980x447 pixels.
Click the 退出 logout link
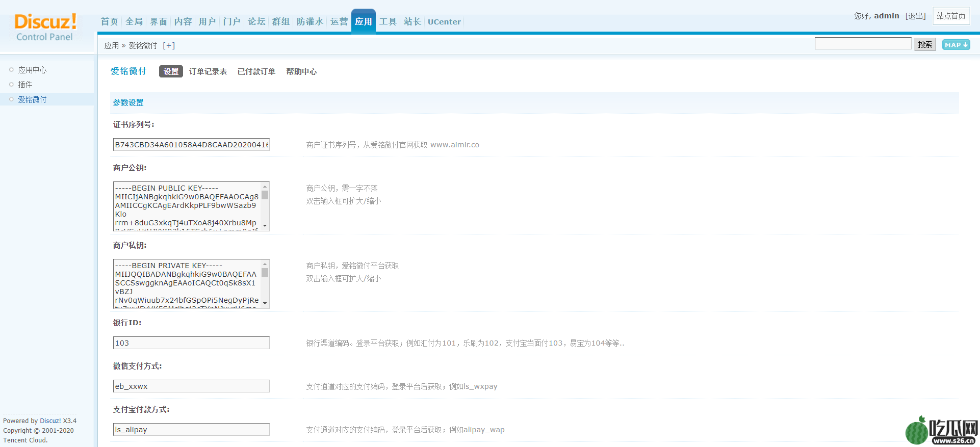click(916, 16)
